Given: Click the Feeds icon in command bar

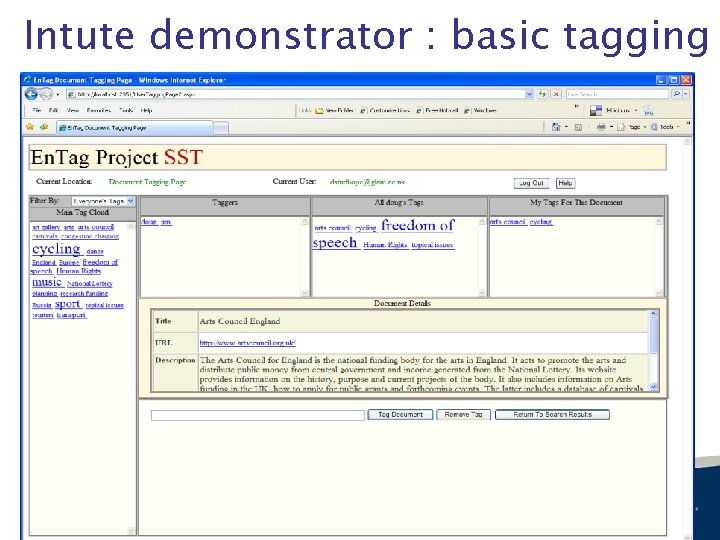Looking at the screenshot, I should 578,127.
